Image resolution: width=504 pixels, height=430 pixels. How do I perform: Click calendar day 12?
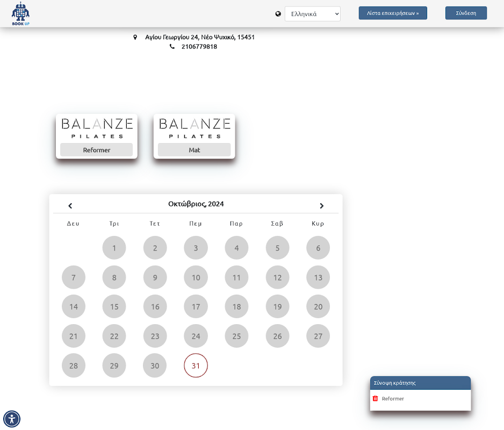coord(277,277)
